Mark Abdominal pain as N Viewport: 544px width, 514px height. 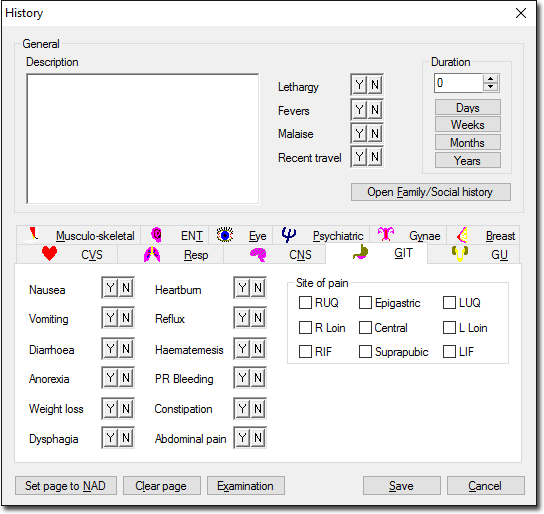pyautogui.click(x=258, y=438)
